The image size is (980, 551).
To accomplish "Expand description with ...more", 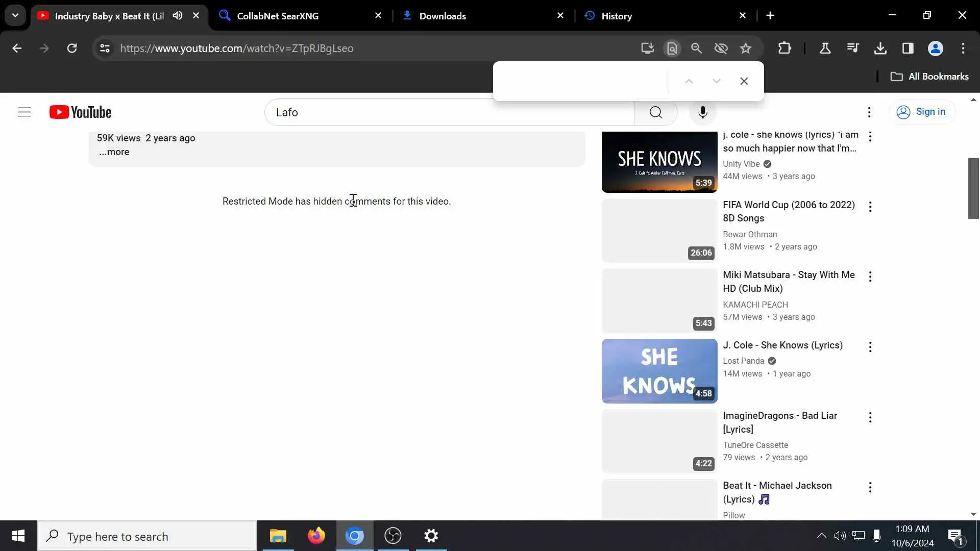I will pos(114,152).
